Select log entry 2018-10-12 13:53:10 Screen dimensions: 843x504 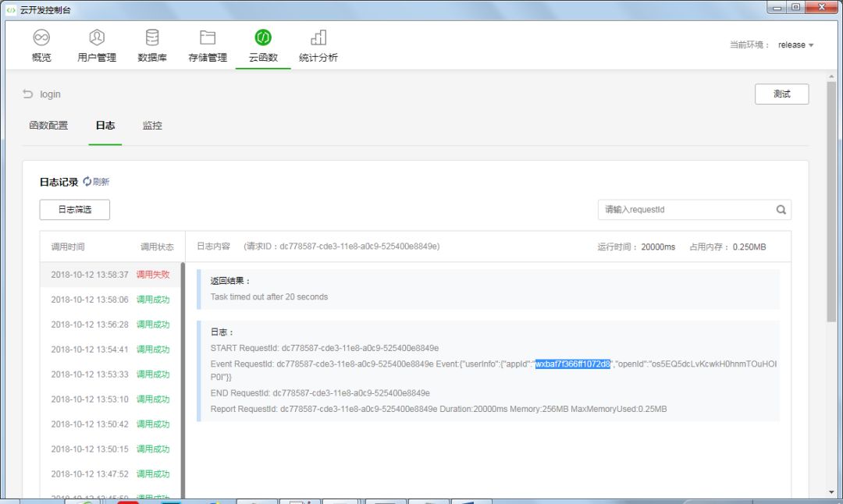pos(110,399)
